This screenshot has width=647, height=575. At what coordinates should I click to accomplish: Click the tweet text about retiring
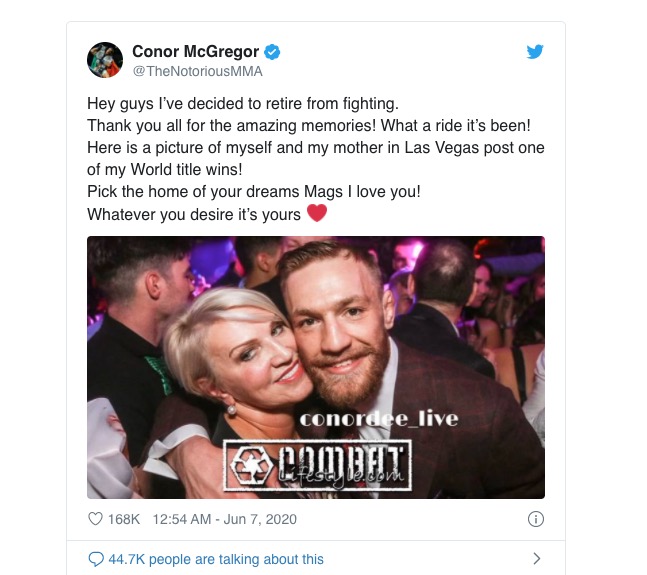point(316,159)
